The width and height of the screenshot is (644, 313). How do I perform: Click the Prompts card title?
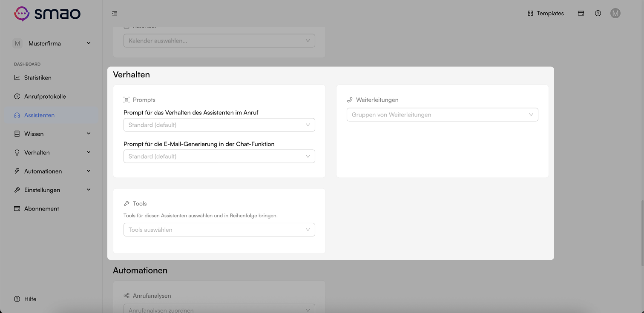point(144,100)
